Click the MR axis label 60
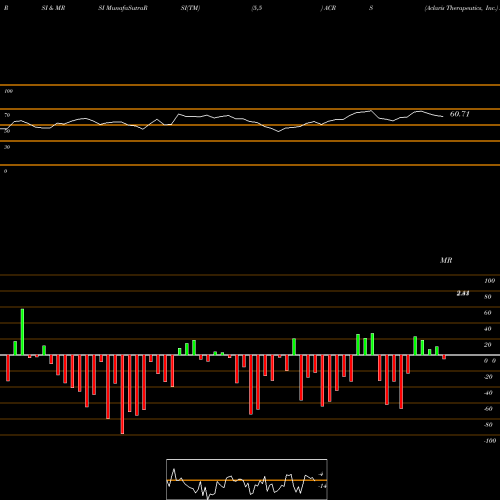Screen dimensions: 500x500 (x=488, y=313)
